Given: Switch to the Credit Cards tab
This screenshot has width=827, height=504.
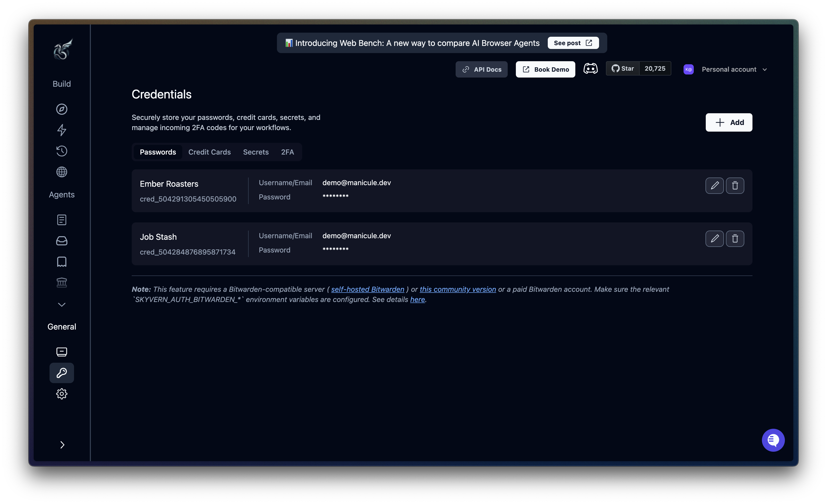Looking at the screenshot, I should tap(210, 152).
